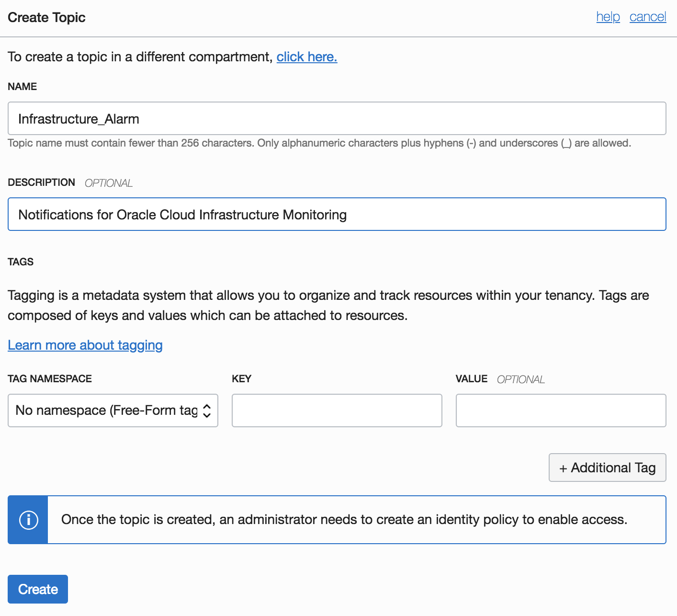Select the empty tag Value field
Screen dimensions: 677x616
pyautogui.click(x=561, y=411)
